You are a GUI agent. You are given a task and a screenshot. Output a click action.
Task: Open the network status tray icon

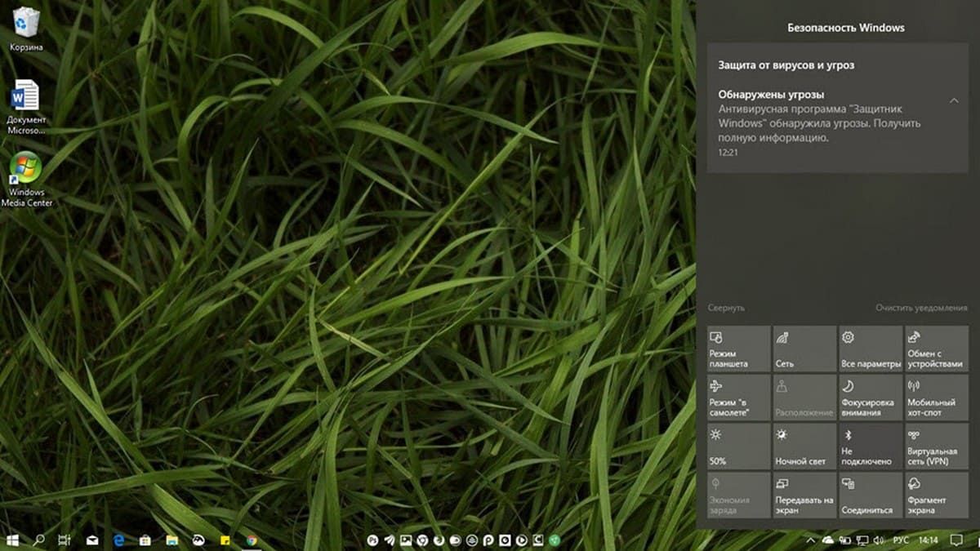click(x=862, y=540)
